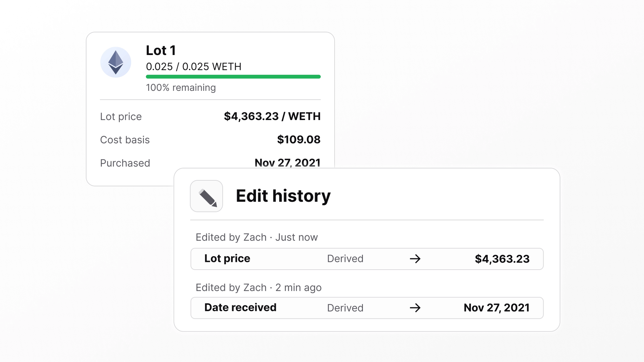This screenshot has width=644, height=362.
Task: Click the 0.025 / 0.025 WETH amount
Action: (194, 67)
